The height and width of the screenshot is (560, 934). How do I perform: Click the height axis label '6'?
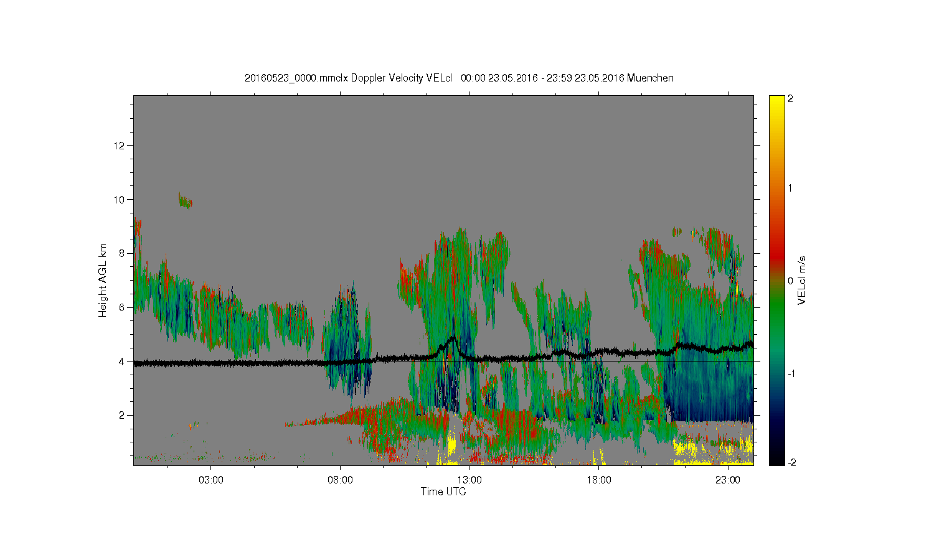tap(123, 307)
